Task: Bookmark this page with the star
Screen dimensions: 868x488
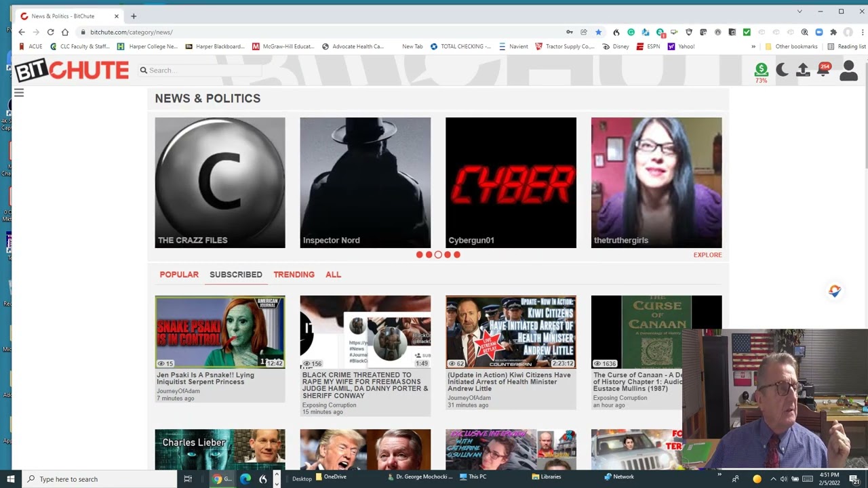Action: click(598, 32)
